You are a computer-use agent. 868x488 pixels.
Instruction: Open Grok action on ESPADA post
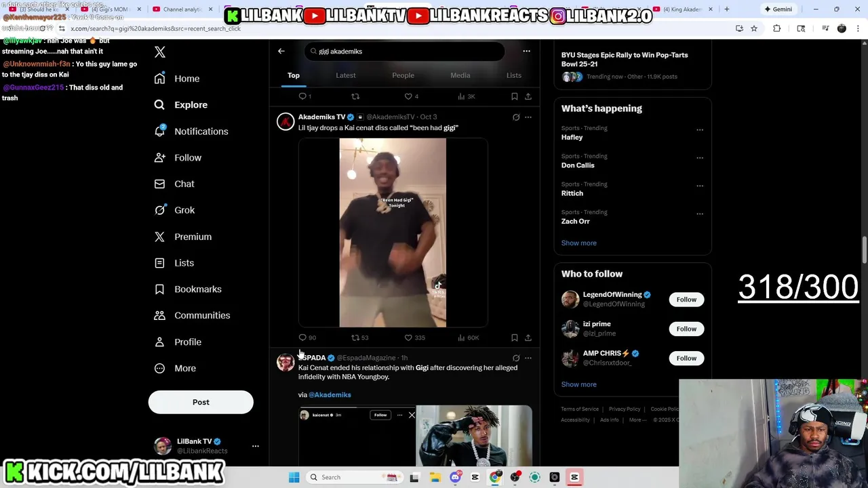(516, 358)
